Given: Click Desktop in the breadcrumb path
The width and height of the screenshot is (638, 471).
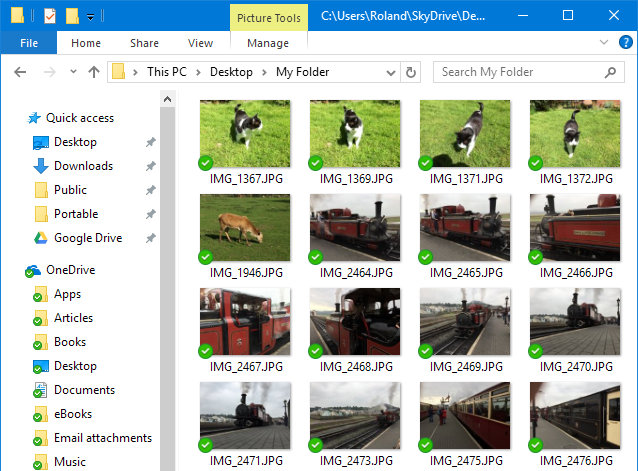Looking at the screenshot, I should coord(231,72).
